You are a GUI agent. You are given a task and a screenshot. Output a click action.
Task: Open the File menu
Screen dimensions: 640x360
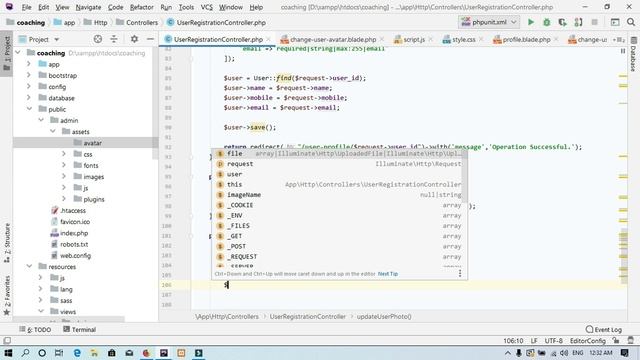click(27, 7)
